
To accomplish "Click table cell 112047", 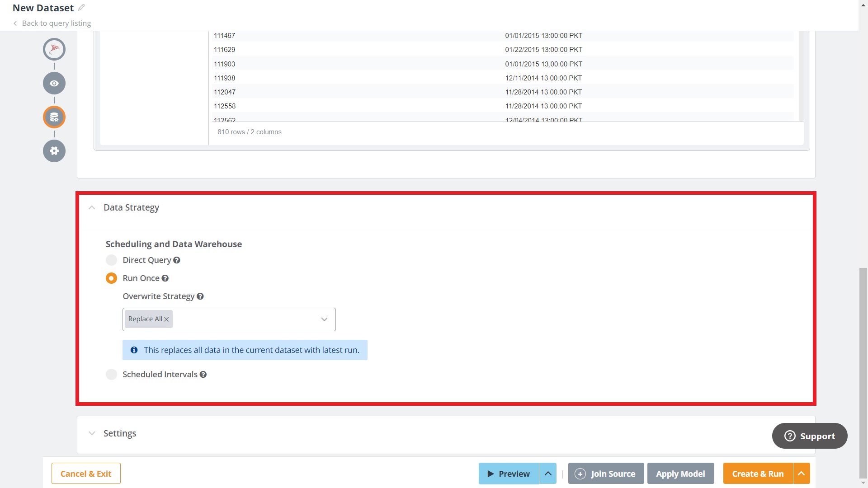I will coord(225,92).
